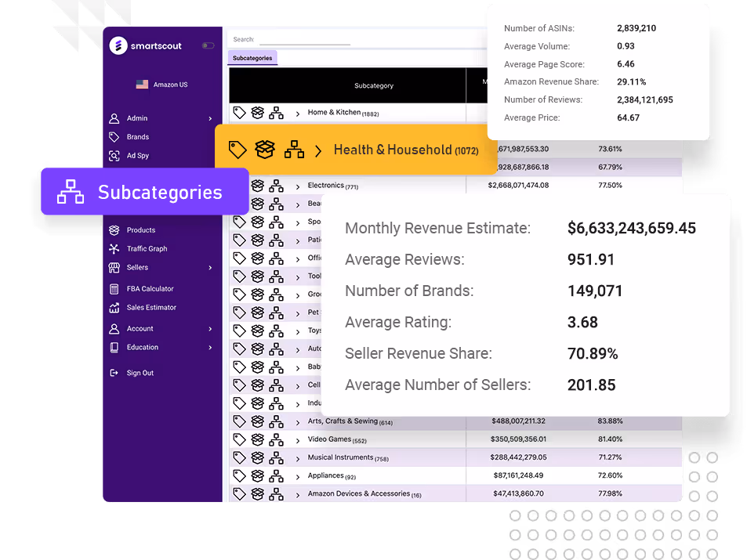
Task: Click the Education book icon
Action: (114, 348)
